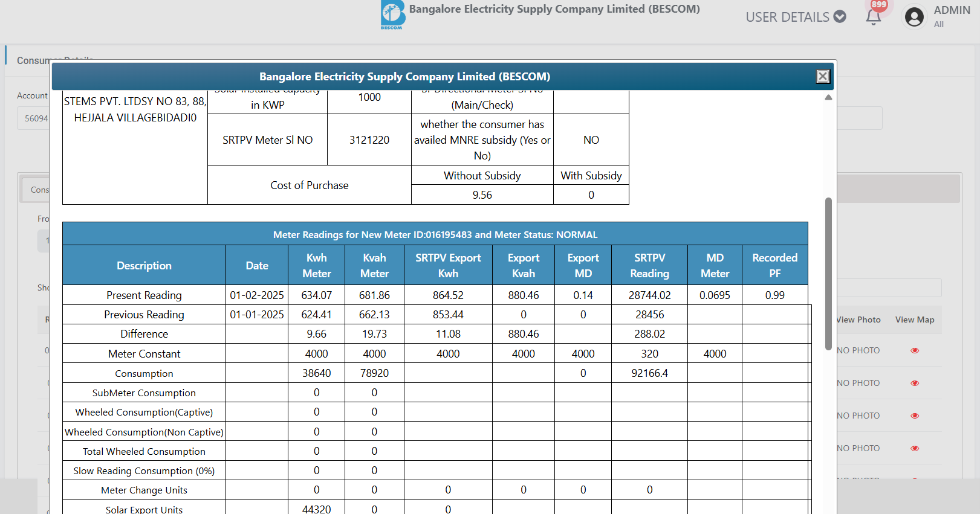980x514 pixels.
Task: Click the With Subsidy header cell
Action: (x=591, y=176)
